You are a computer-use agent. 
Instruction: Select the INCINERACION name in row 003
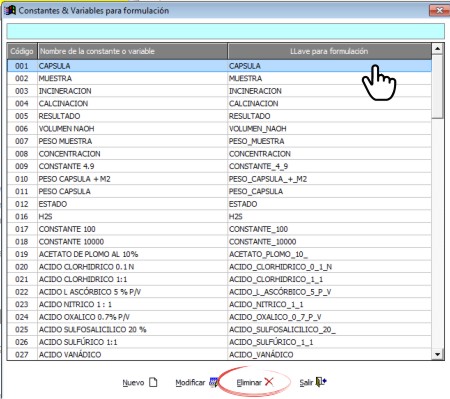point(132,91)
